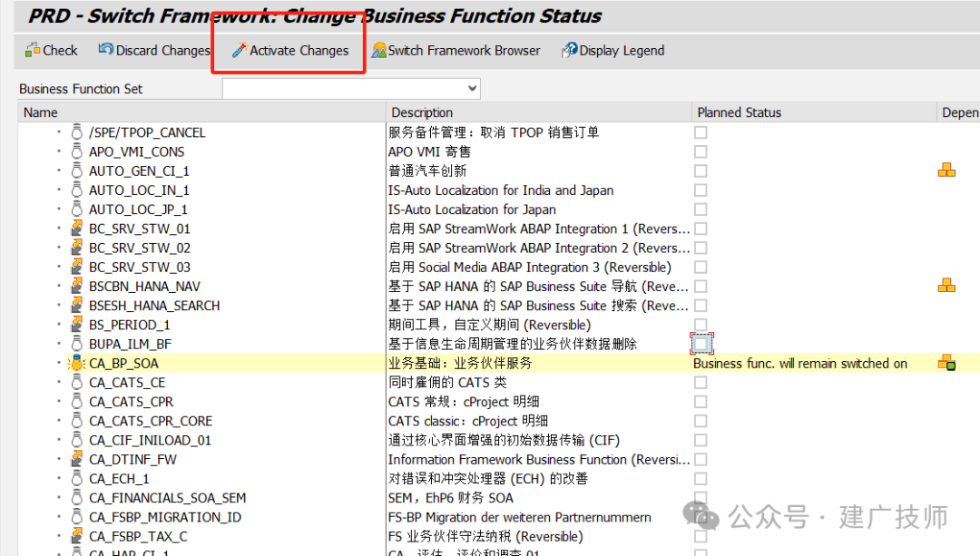Viewport: 980px width, 556px height.
Task: Click bulb icon of AUTO_GEN_CI_1
Action: (x=76, y=171)
